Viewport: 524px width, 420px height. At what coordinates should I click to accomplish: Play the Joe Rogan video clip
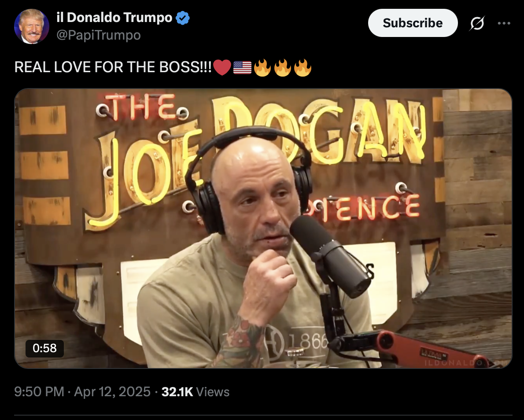coord(263,228)
